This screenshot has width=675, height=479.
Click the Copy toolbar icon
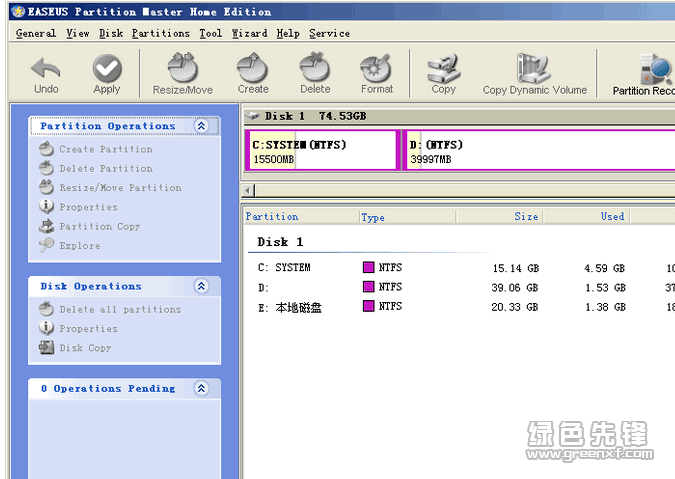[443, 68]
